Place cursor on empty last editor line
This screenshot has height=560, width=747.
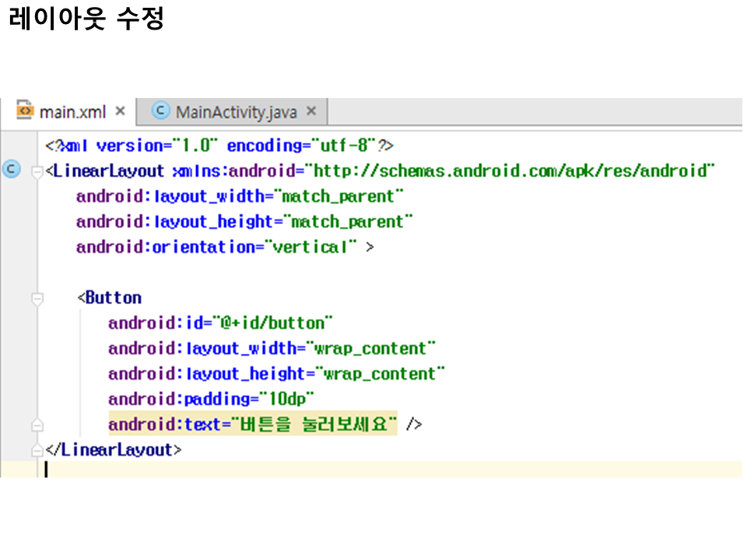[311, 470]
